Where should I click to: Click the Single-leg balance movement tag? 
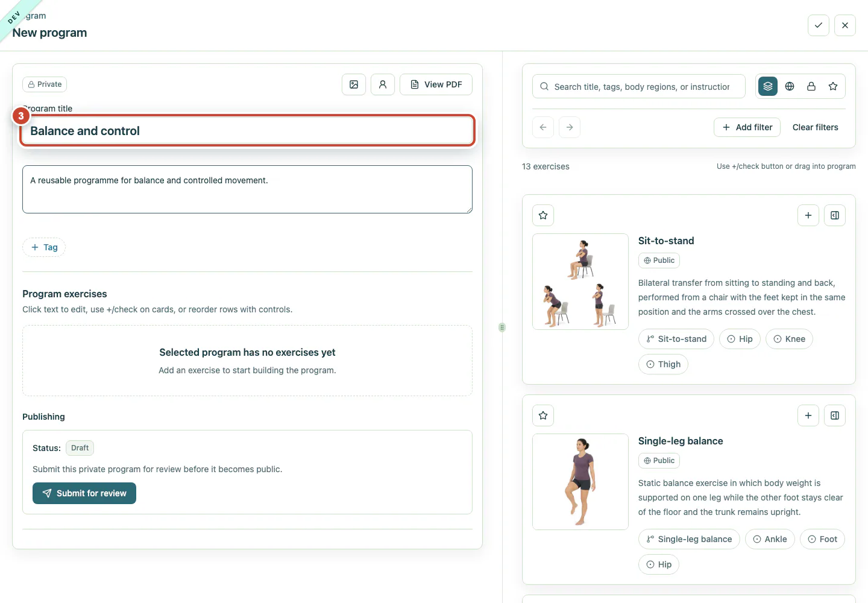tap(689, 539)
